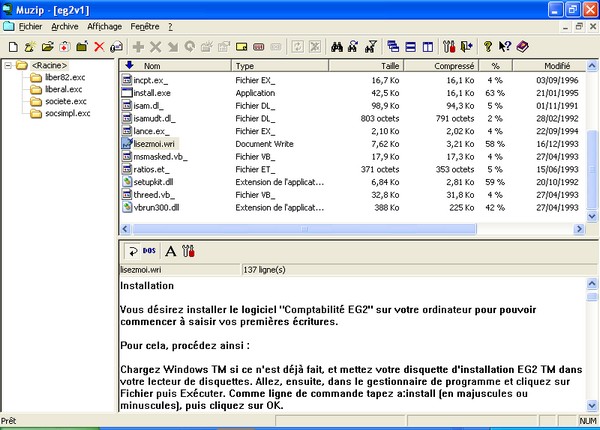Click the grey plus add icon
Viewport: 600px width, 430px height.
[138, 47]
